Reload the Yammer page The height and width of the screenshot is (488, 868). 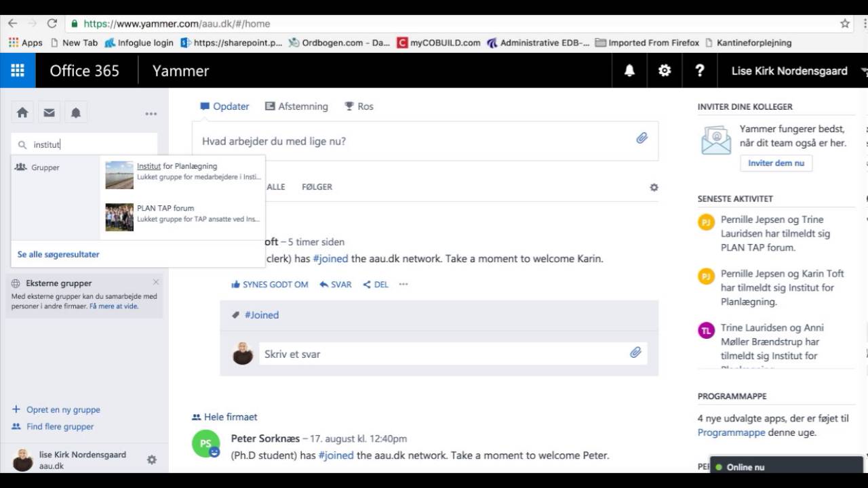(x=52, y=23)
